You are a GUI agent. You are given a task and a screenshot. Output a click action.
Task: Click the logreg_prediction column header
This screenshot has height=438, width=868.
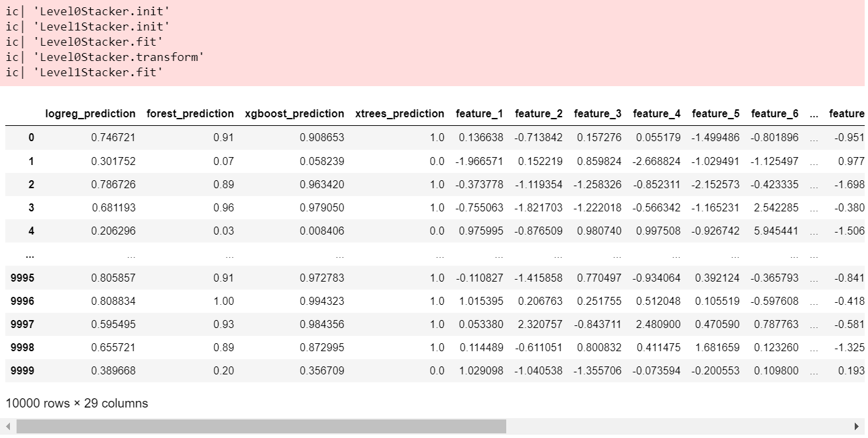coord(90,114)
